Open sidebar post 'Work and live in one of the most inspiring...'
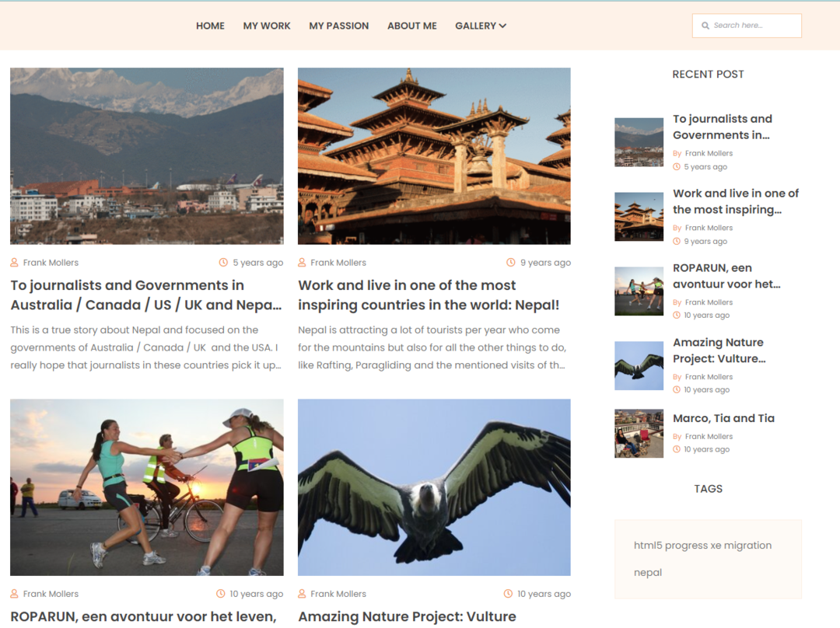 (x=736, y=201)
